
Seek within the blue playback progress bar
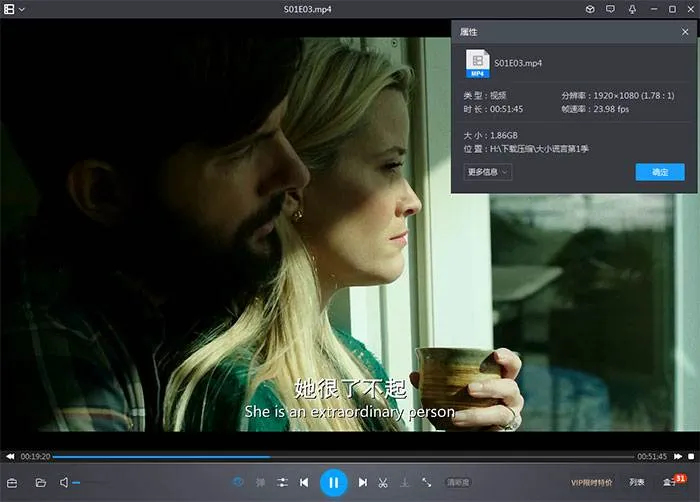(343, 456)
